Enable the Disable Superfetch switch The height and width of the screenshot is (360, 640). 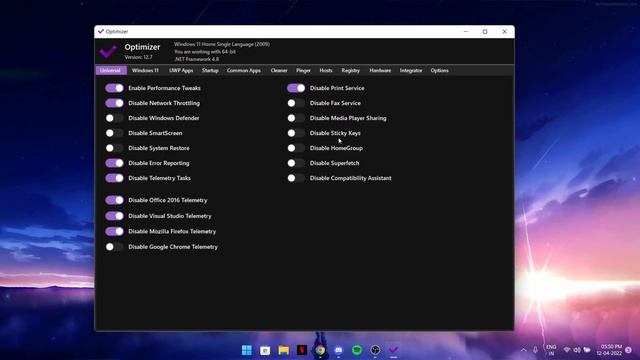click(296, 163)
